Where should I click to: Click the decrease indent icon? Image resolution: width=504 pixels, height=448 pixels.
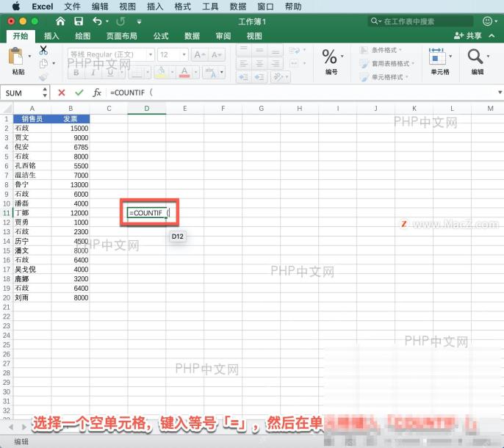point(244,77)
